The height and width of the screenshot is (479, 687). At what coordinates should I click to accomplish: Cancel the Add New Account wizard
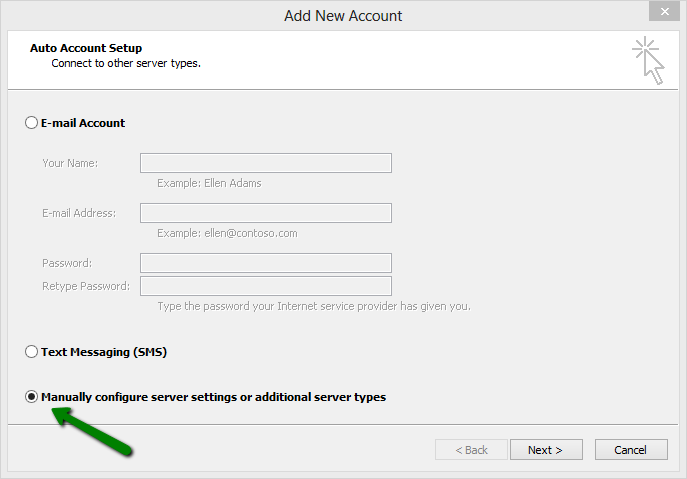(x=630, y=450)
